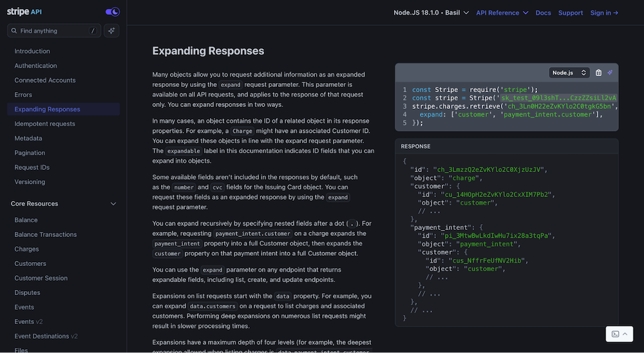
Task: Select Authentication in the sidebar
Action: (x=35, y=66)
